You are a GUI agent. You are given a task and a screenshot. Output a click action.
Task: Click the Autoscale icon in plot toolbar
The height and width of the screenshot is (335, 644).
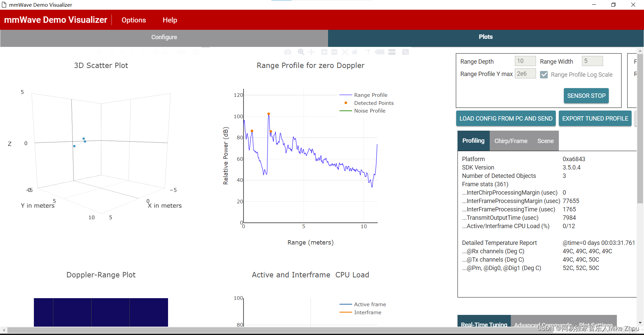pos(345,52)
